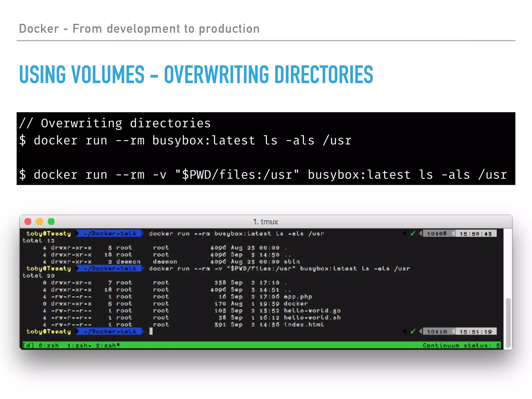The width and height of the screenshot is (532, 399).
Task: Click the green zoom button of tmux window
Action: pos(51,222)
